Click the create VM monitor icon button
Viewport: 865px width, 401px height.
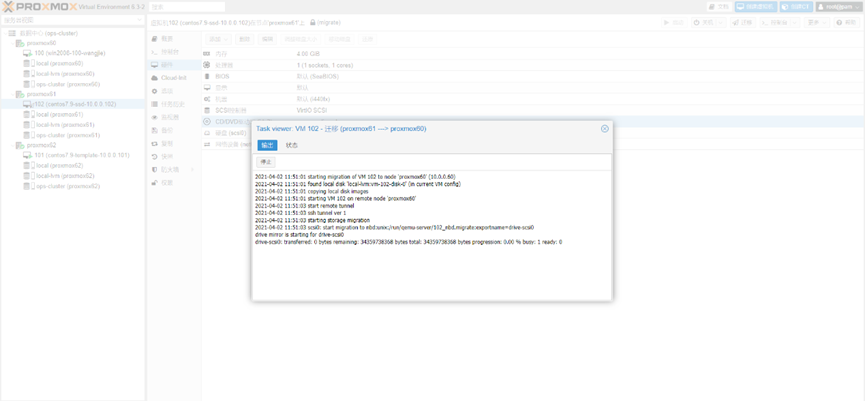[x=741, y=7]
